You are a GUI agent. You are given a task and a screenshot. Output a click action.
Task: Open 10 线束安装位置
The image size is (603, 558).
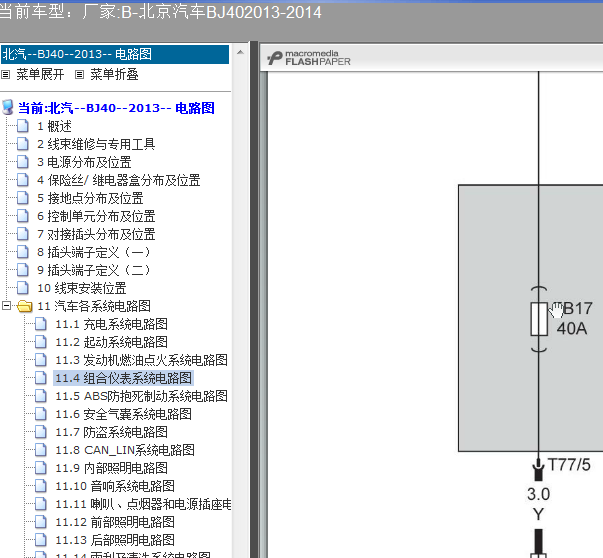(82, 288)
